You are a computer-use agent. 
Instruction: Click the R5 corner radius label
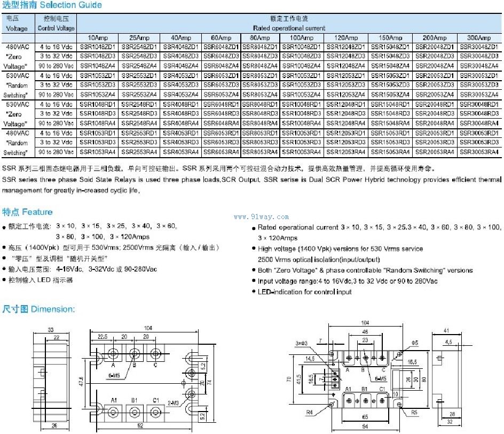(x=414, y=412)
